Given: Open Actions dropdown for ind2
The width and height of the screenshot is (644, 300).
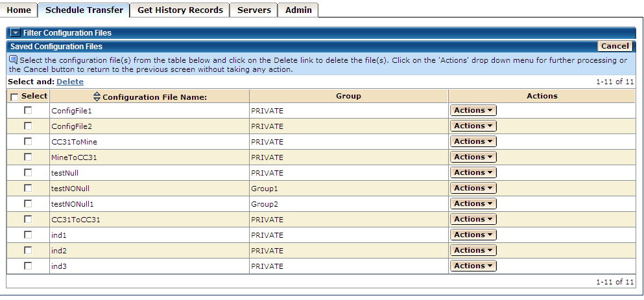Looking at the screenshot, I should tap(473, 251).
